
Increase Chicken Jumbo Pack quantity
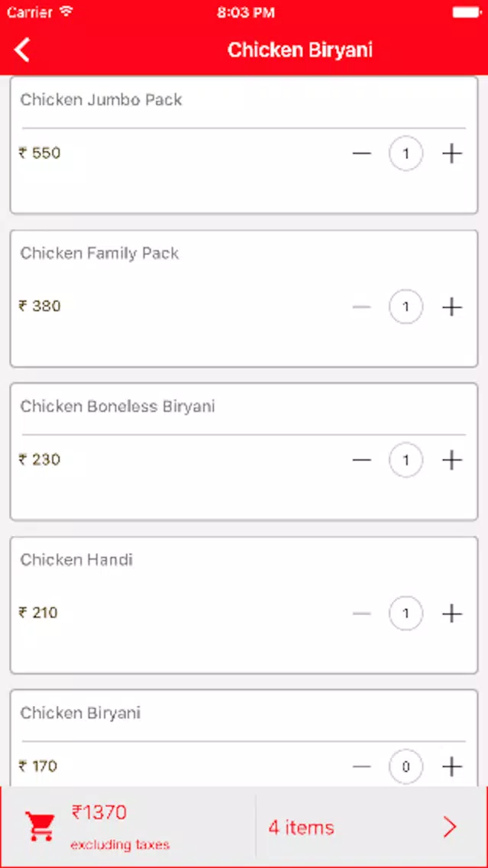452,154
